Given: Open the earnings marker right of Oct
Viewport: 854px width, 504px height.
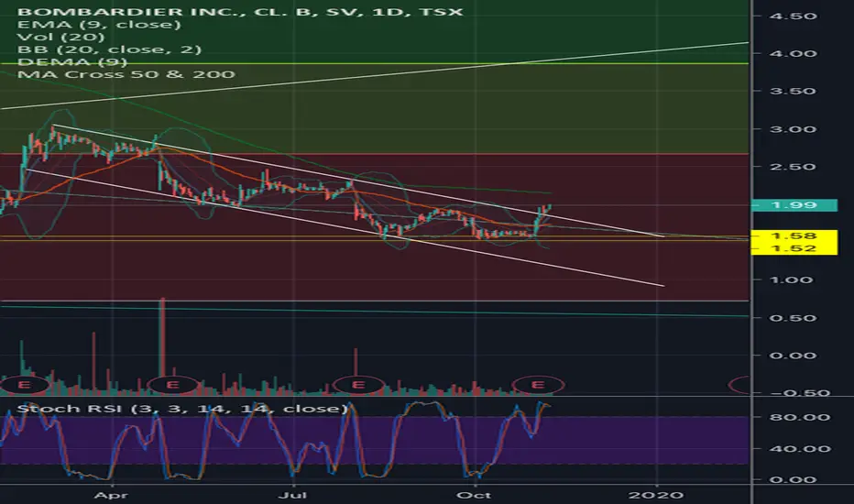Looking at the screenshot, I should click(538, 385).
